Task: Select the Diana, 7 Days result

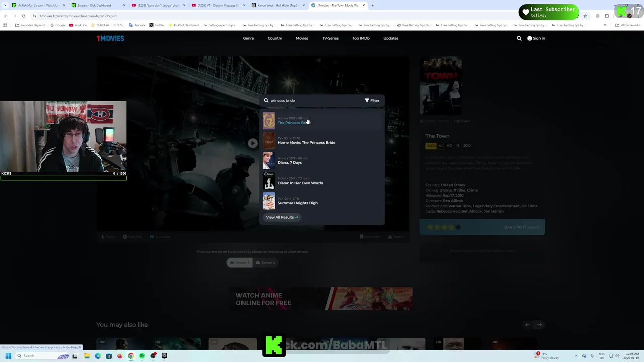Action: [322, 161]
